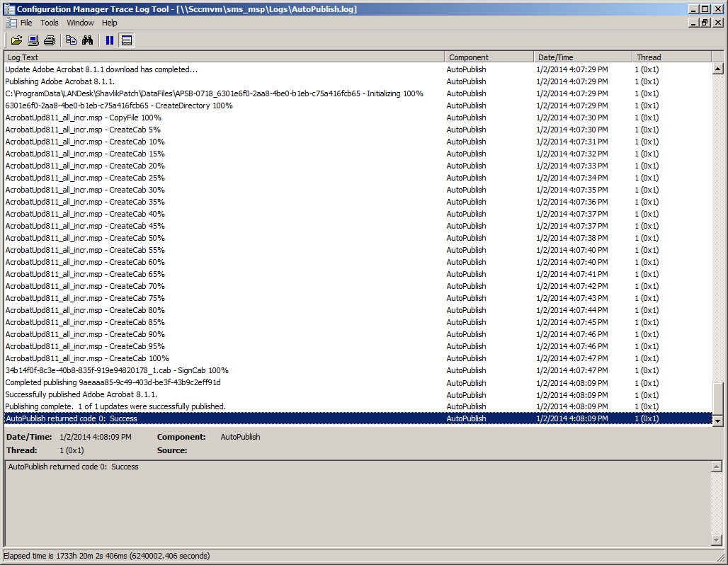Open Find with the binoculars icon

tap(88, 40)
